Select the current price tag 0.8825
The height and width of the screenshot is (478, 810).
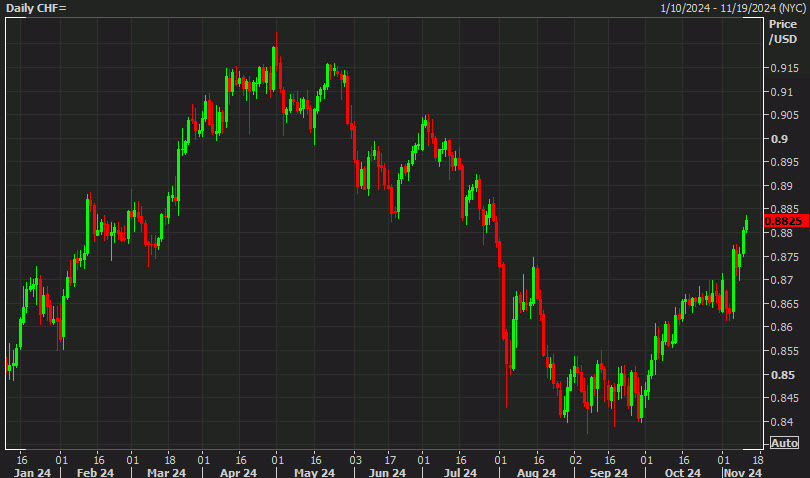786,221
